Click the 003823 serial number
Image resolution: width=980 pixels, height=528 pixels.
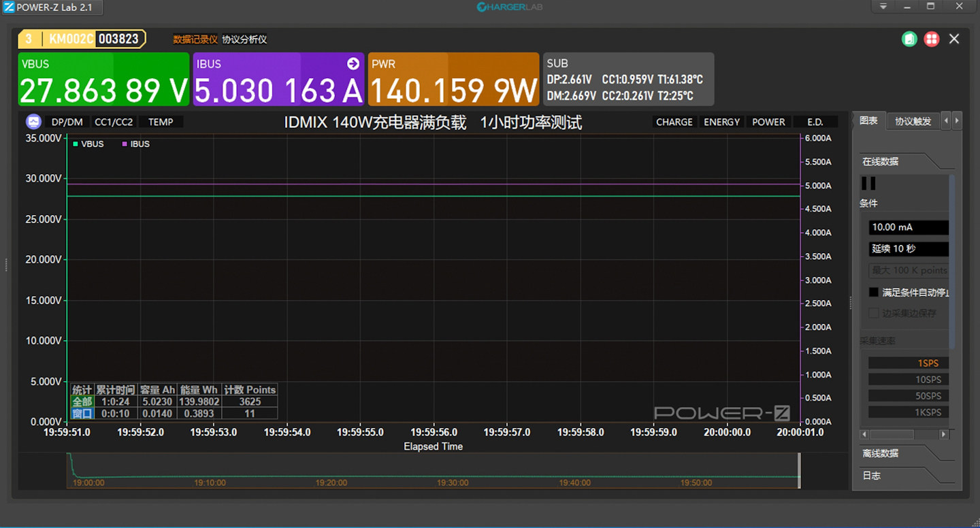pos(118,39)
